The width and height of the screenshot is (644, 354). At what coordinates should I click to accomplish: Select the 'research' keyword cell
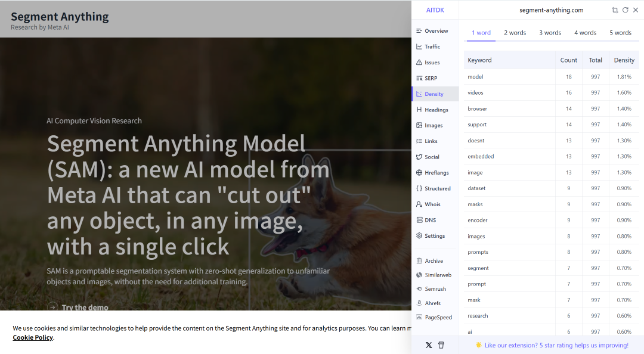(510, 316)
